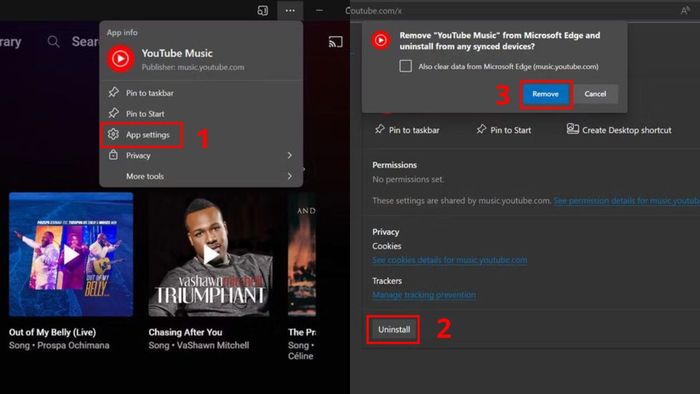The width and height of the screenshot is (700, 394).
Task: Click the search magnifier icon
Action: [53, 42]
